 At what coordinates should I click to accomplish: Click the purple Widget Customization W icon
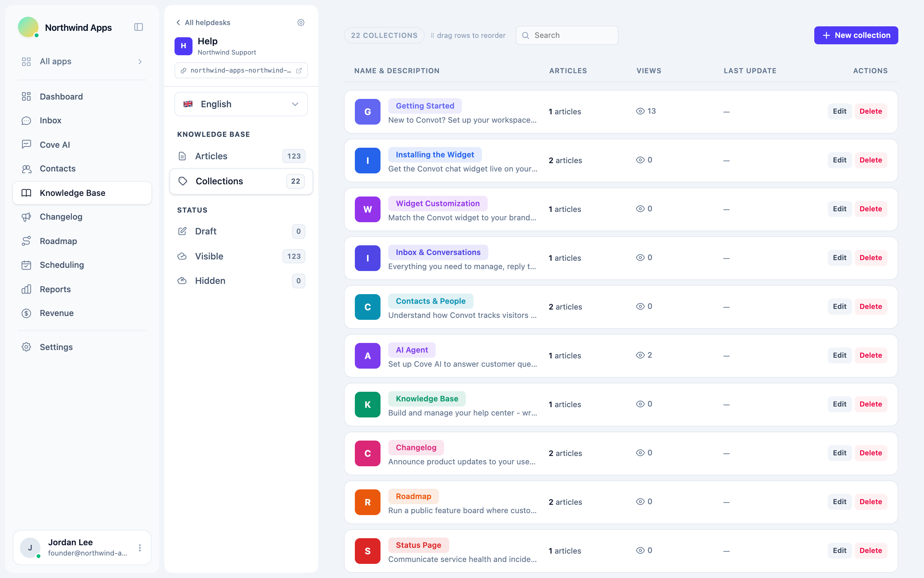point(367,209)
